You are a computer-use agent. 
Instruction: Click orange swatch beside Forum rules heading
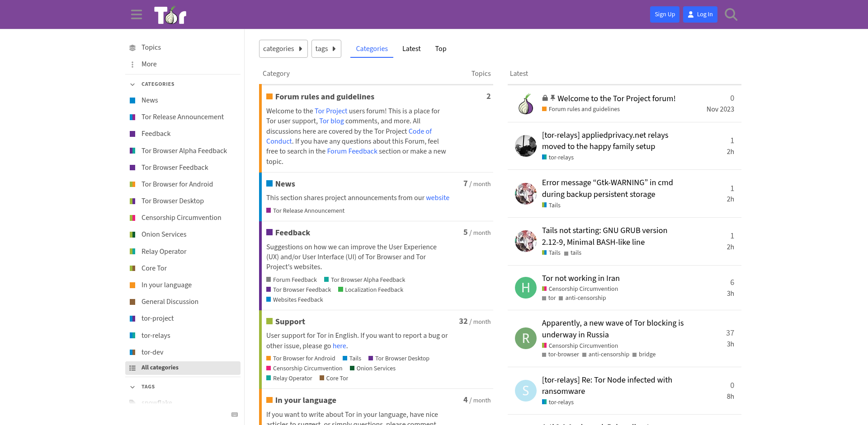point(269,97)
